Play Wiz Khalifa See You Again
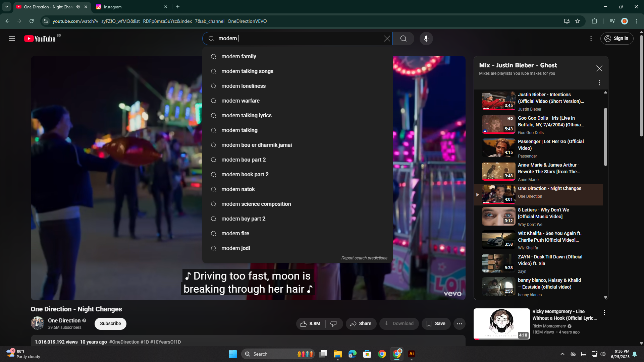This screenshot has height=362, width=644. click(538, 240)
